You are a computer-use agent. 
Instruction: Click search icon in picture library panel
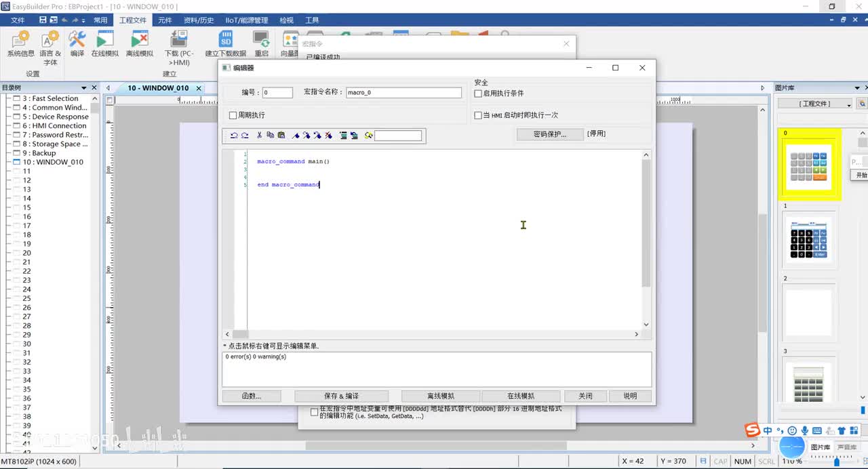click(x=862, y=104)
